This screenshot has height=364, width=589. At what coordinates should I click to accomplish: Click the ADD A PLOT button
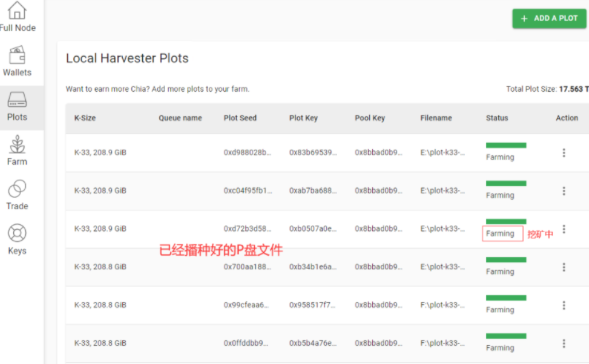(x=549, y=18)
